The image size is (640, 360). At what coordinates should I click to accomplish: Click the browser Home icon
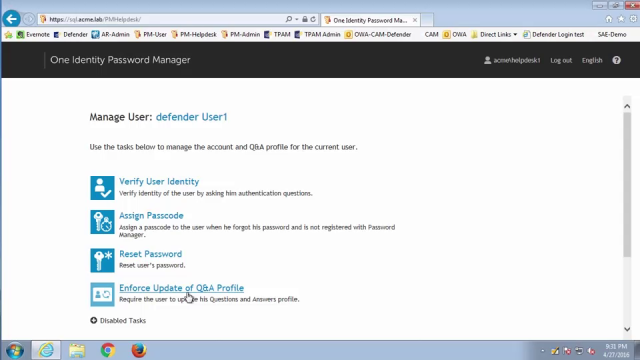[x=609, y=19]
